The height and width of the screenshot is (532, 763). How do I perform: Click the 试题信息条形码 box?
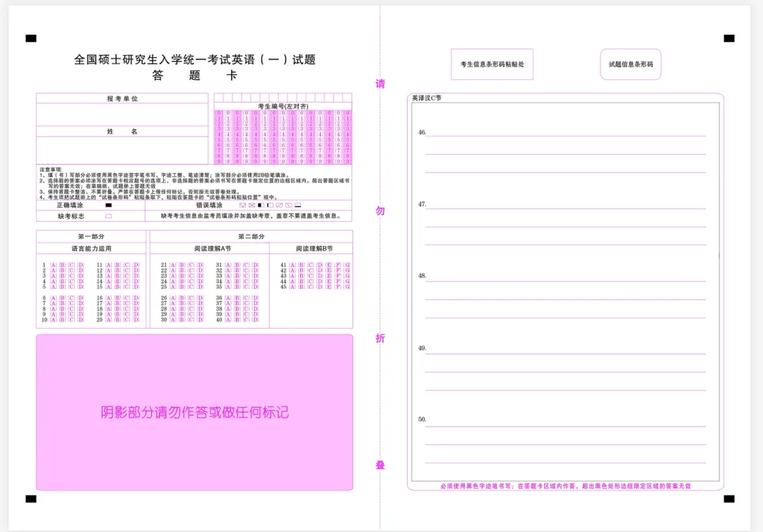(631, 64)
